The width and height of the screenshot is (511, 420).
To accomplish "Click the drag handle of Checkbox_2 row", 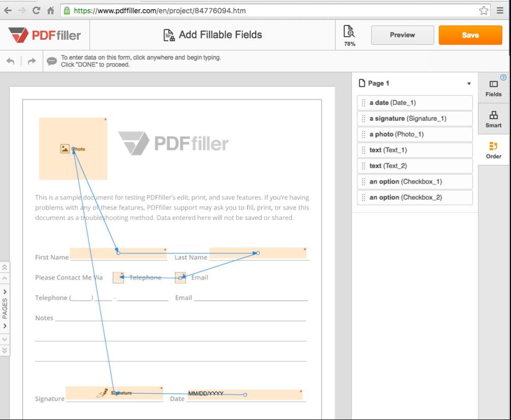I will pyautogui.click(x=363, y=198).
